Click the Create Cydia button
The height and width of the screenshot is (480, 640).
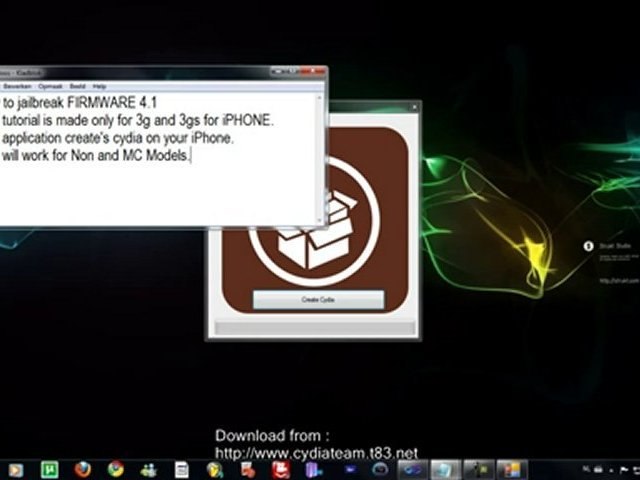coord(318,300)
